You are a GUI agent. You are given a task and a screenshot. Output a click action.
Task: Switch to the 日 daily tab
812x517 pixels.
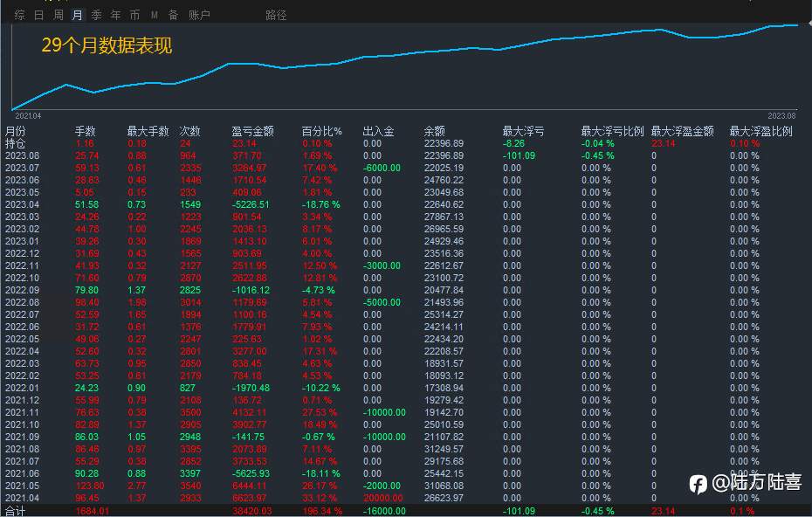[x=38, y=15]
